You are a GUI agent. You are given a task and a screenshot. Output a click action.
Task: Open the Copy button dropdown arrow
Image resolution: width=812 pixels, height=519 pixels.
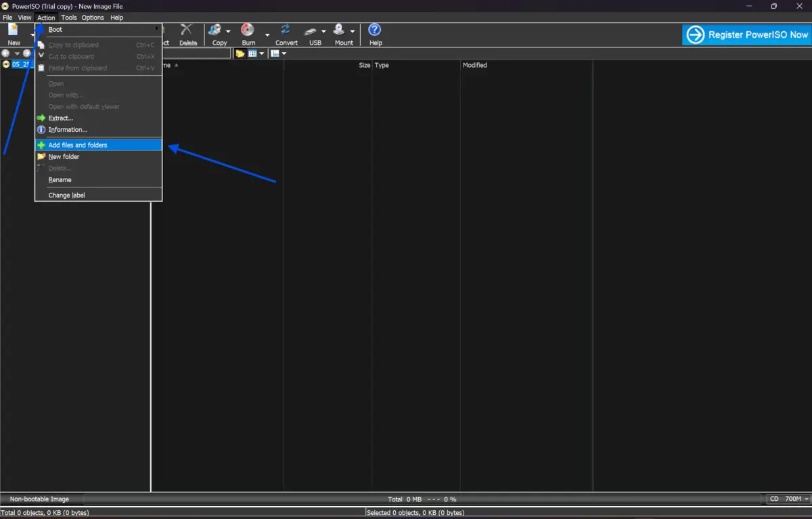point(228,32)
